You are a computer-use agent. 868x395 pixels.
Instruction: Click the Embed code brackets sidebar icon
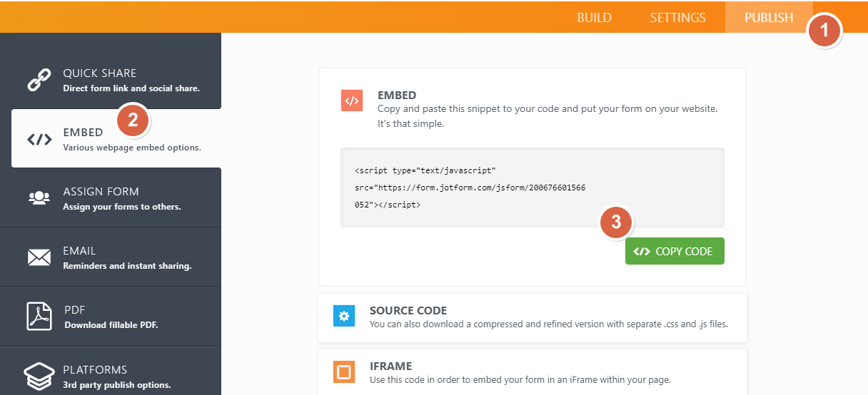coord(39,139)
